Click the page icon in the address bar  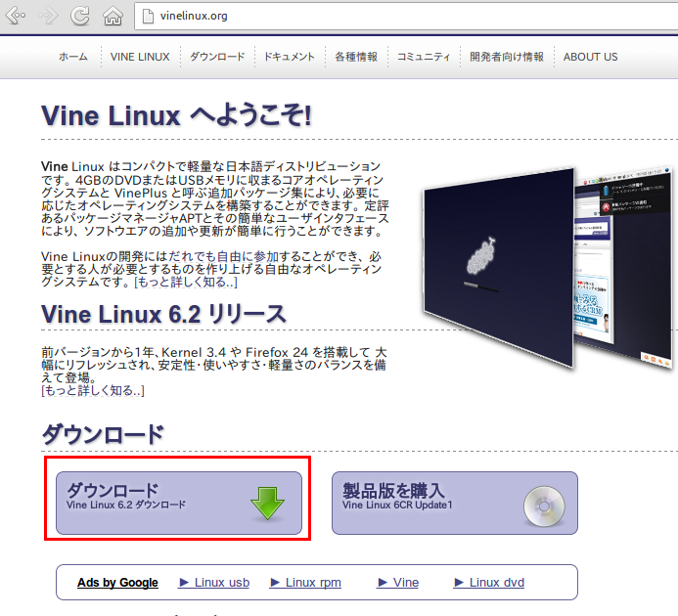148,16
